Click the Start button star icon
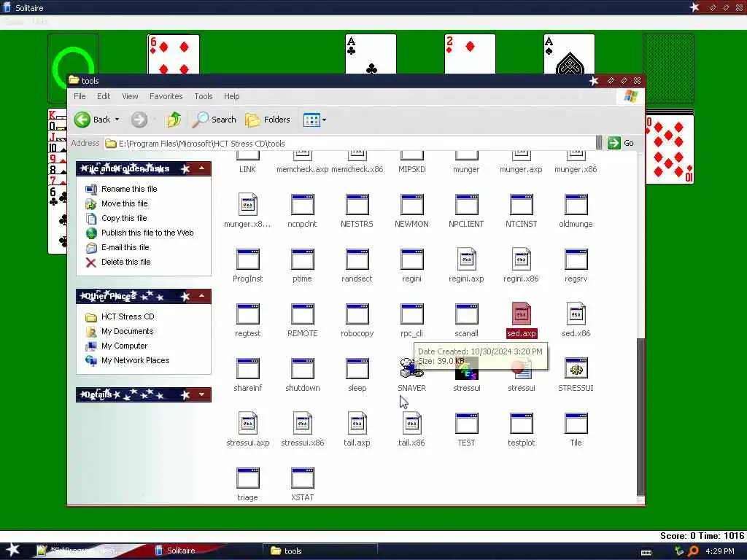747x560 pixels. [12, 550]
